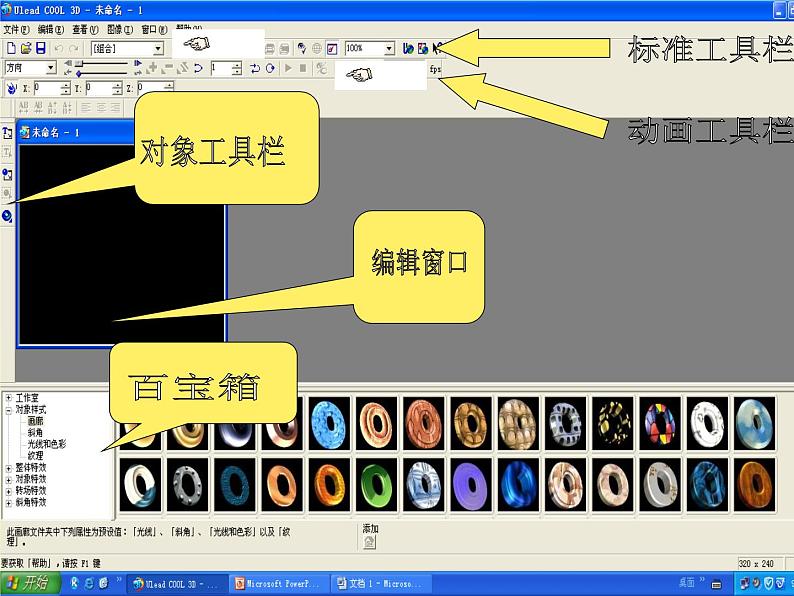Select the green ring preset thumbnail

click(x=373, y=483)
